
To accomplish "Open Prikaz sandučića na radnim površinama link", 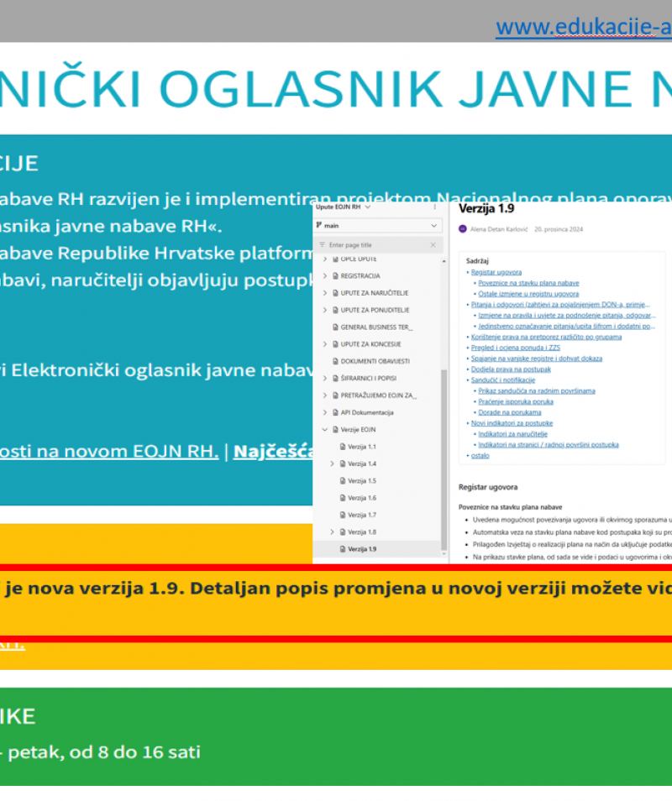I will [537, 390].
